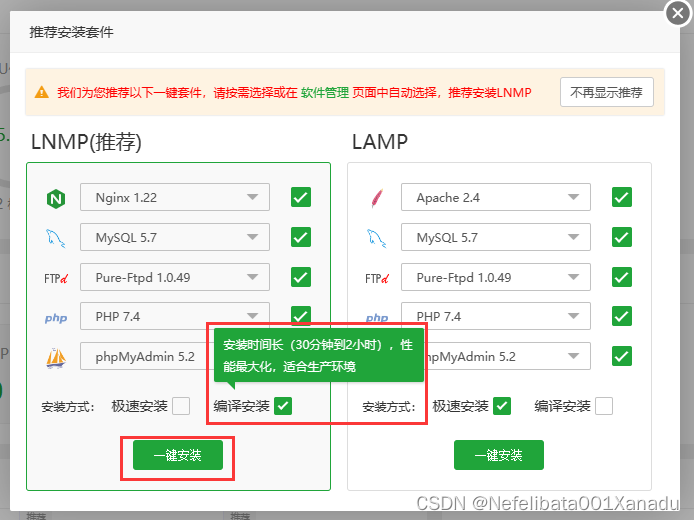Click the FTPd icon in LNMP panel
694x520 pixels.
coord(56,278)
